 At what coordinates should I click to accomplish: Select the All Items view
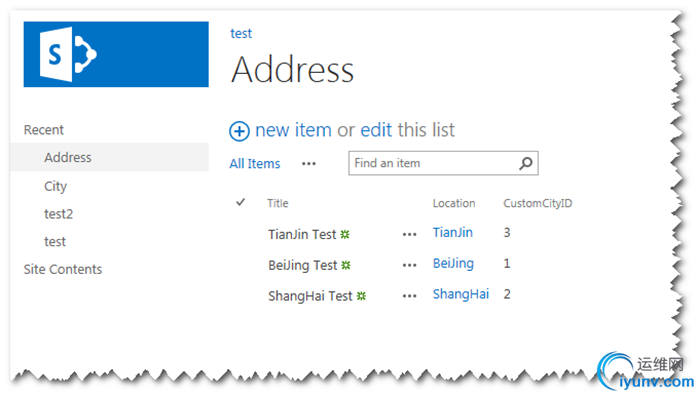255,164
